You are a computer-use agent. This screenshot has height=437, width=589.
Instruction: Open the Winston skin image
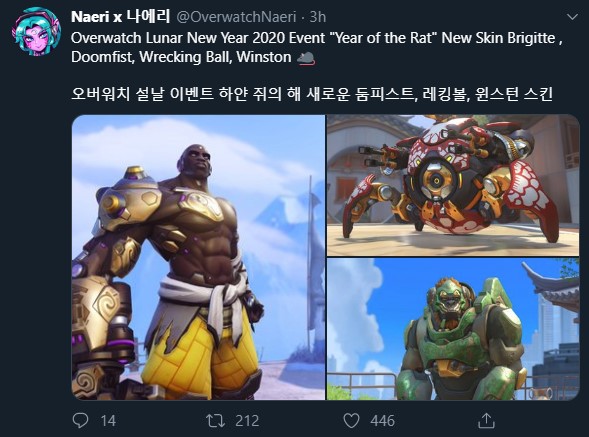pyautogui.click(x=453, y=329)
